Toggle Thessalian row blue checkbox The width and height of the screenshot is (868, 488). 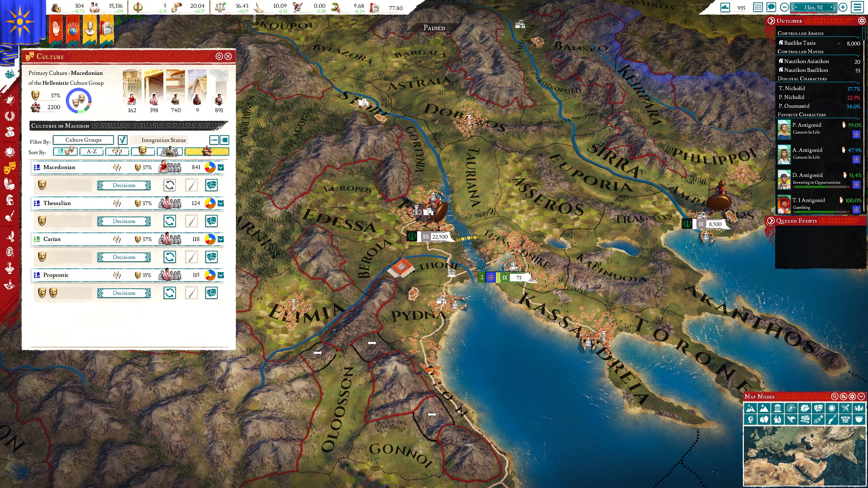[x=221, y=203]
